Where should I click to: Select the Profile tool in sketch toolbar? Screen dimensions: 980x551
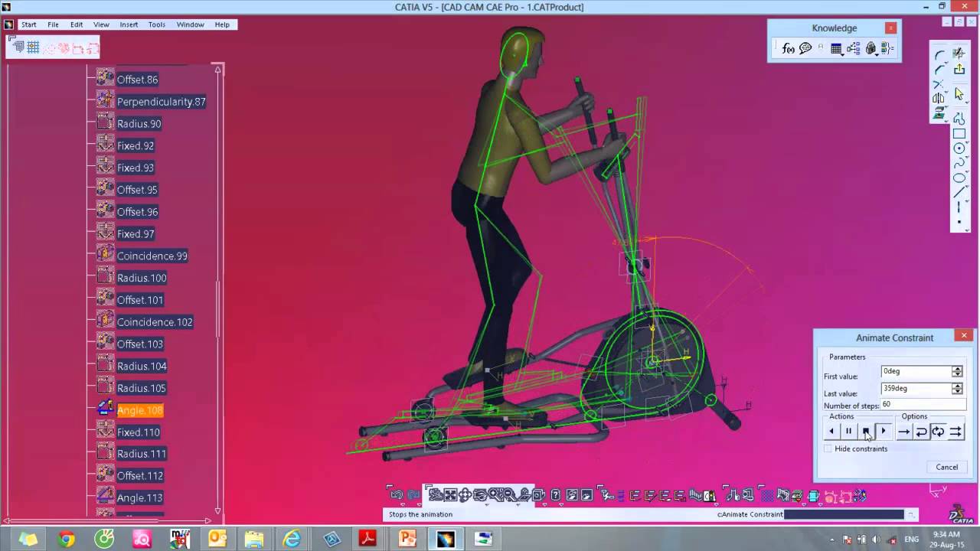pos(959,119)
